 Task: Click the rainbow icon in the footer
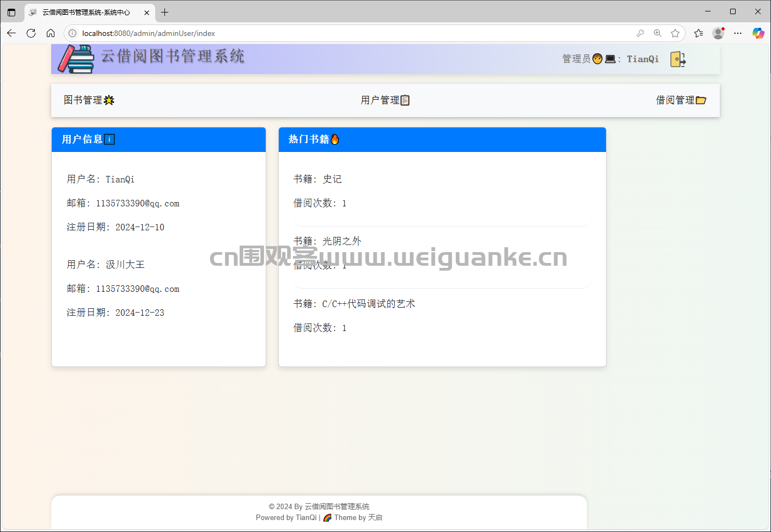point(327,517)
